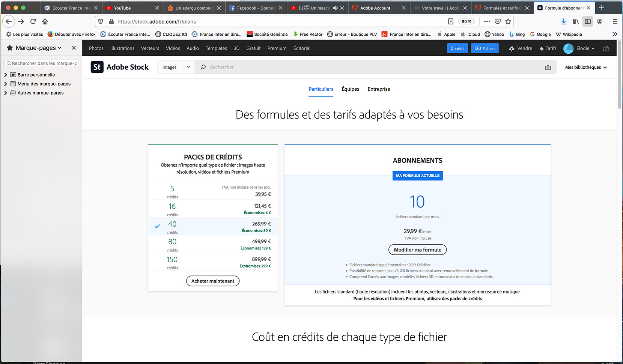Toggle reader view icon in address bar
Screen dimensions: 623x364
[451, 21]
